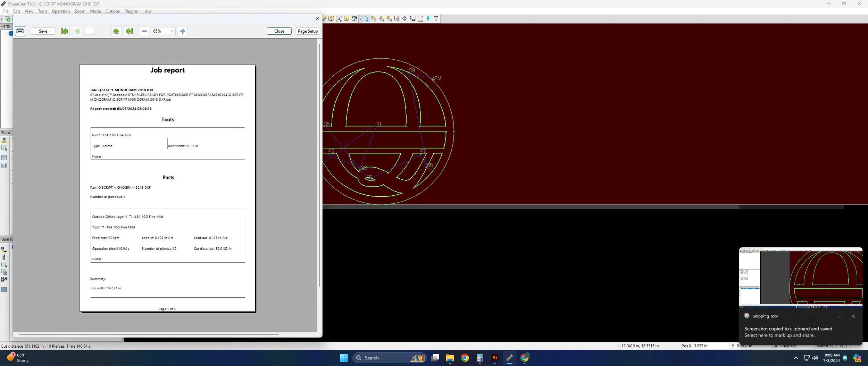Close the preview dialog with the X
This screenshot has width=868, height=366.
pos(317,19)
